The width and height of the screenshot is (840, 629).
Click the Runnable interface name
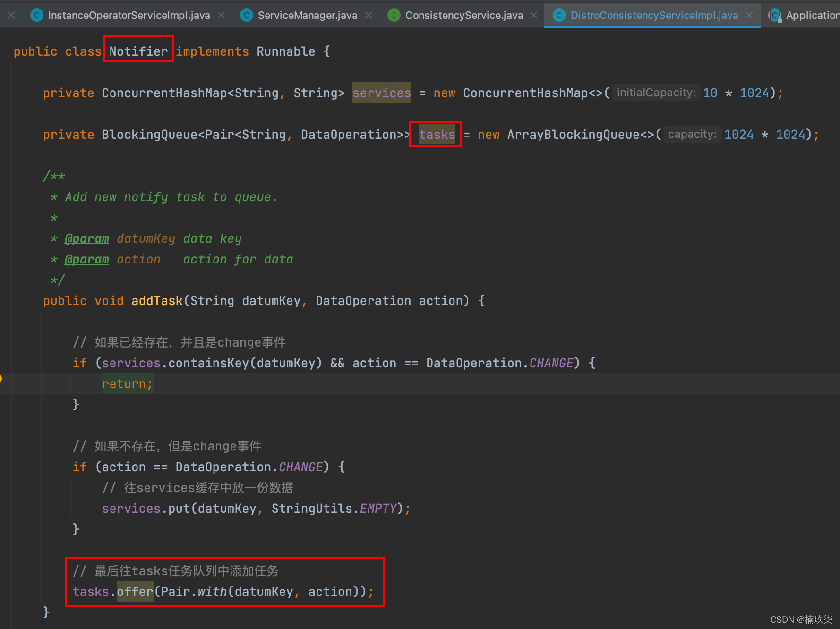pos(286,51)
